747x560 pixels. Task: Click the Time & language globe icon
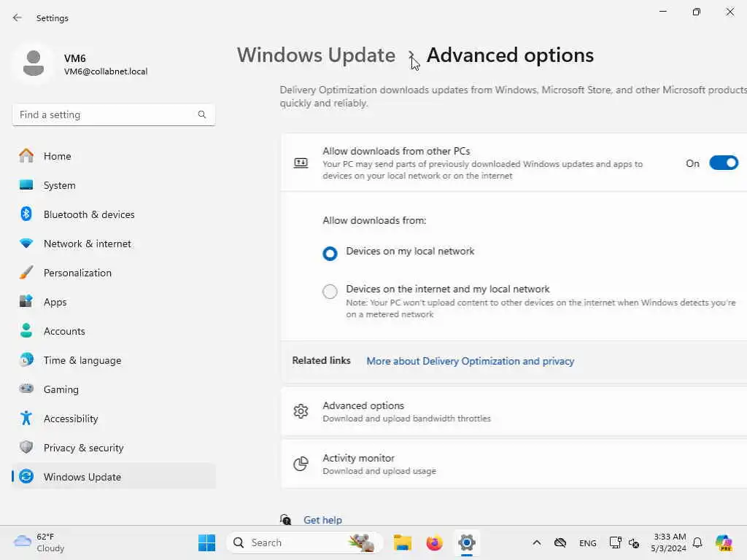click(26, 359)
